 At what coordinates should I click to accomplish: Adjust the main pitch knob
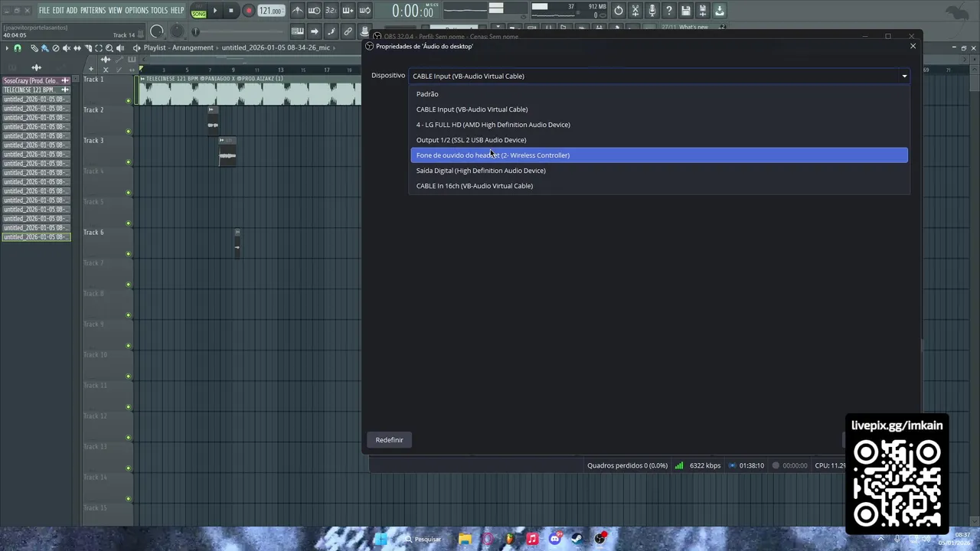coord(177,31)
